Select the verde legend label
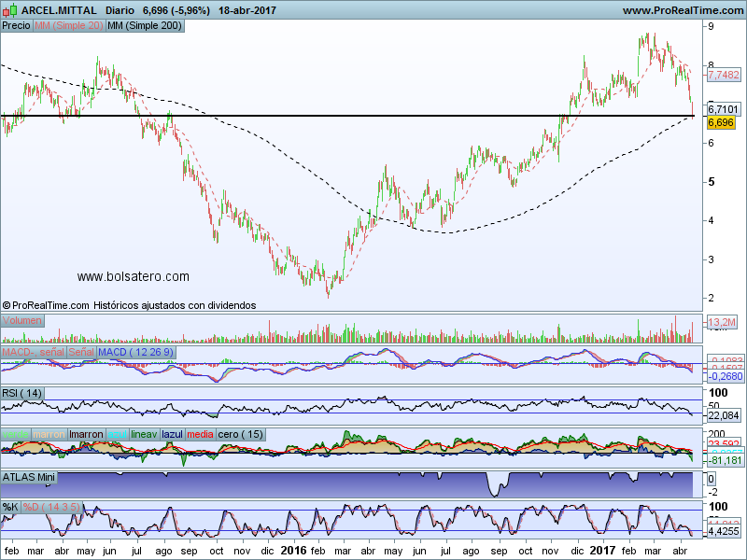 (x=15, y=434)
